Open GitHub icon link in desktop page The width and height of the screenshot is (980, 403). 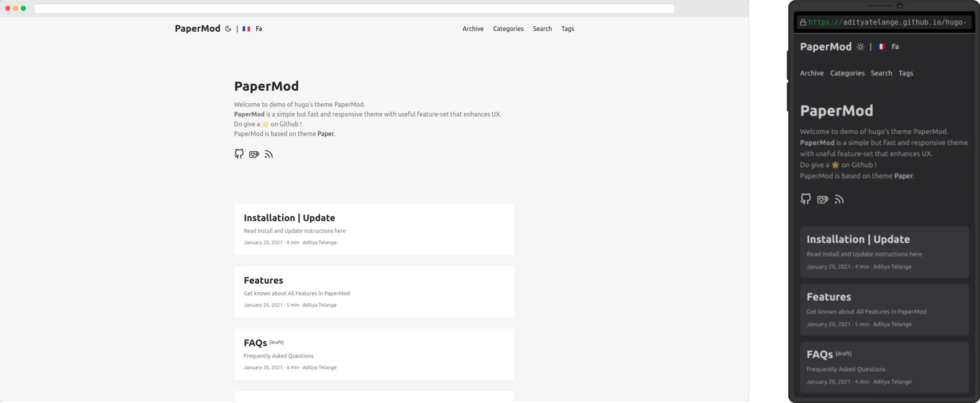tap(239, 154)
